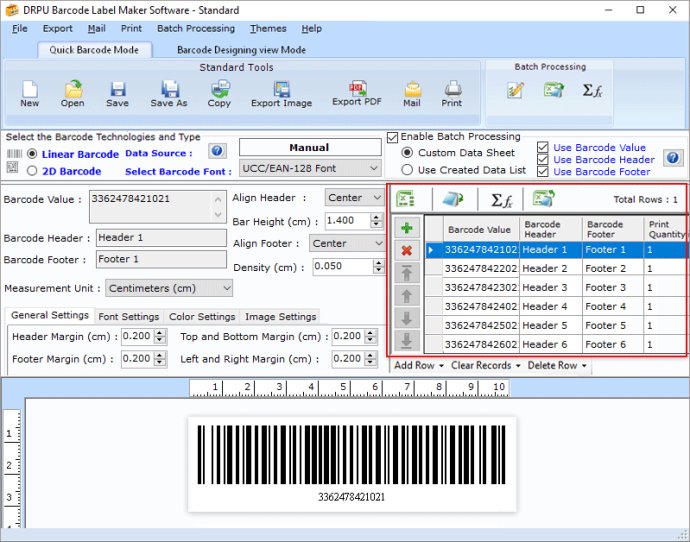Toggle Enable Batch Processing checkbox
690x542 pixels.
[392, 137]
